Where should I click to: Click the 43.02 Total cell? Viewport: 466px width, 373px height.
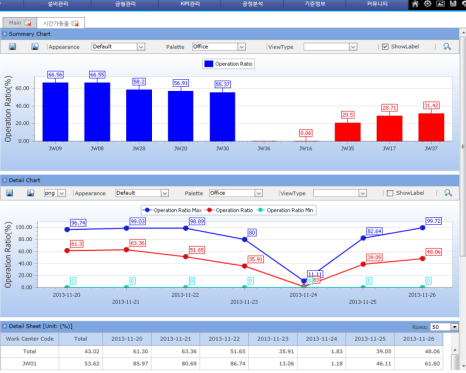pos(81,352)
